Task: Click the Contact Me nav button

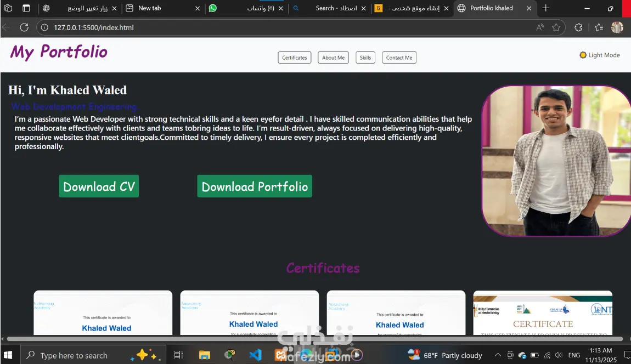Action: tap(399, 58)
